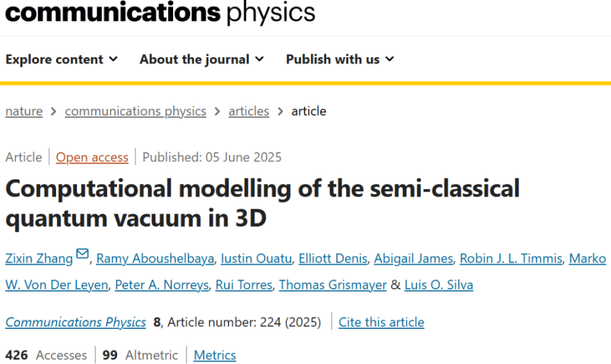This screenshot has width=611, height=364.
Task: Open author Zixin Zhang's details
Action: (39, 258)
